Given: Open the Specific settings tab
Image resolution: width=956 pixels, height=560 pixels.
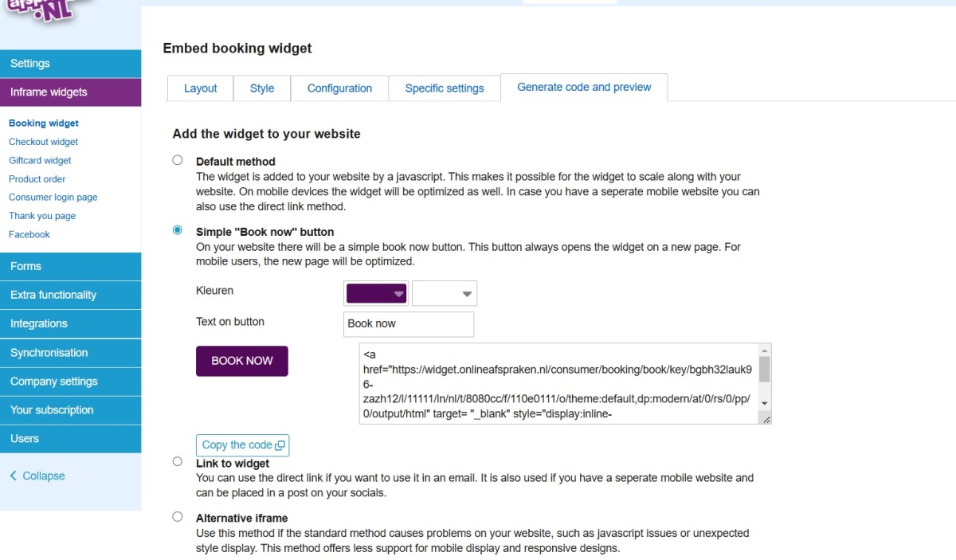Looking at the screenshot, I should (x=445, y=88).
